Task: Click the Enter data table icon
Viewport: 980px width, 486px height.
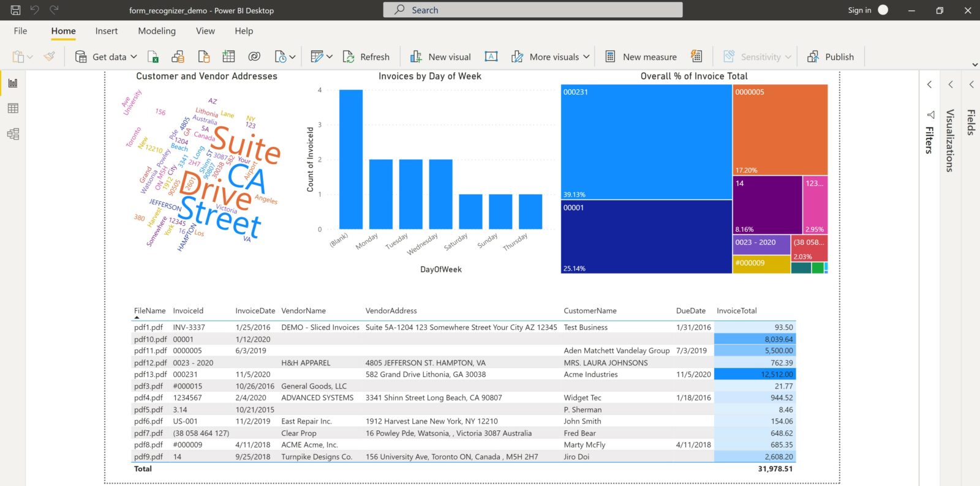Action: click(x=228, y=57)
